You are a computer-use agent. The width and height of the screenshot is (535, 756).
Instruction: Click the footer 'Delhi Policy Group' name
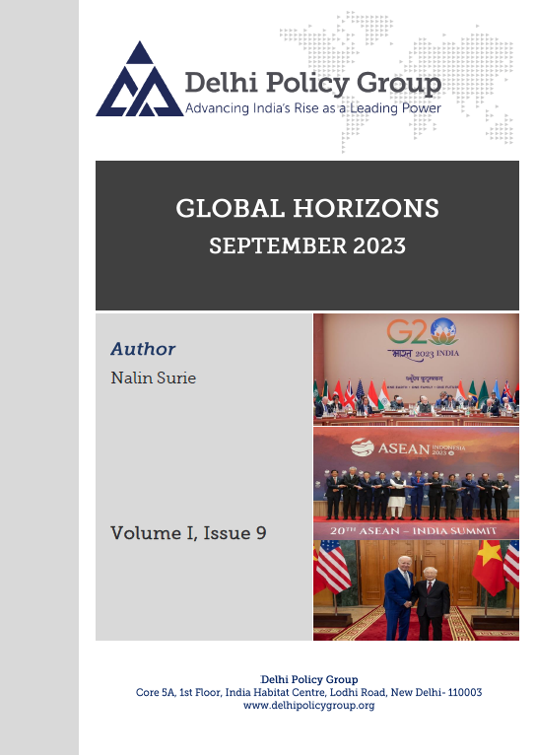point(309,679)
